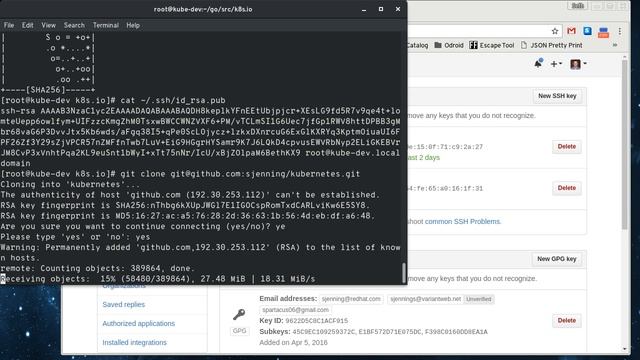The height and width of the screenshot is (360, 640).
Task: Delete the SSH key ending c9:2a:27
Action: coord(567,147)
